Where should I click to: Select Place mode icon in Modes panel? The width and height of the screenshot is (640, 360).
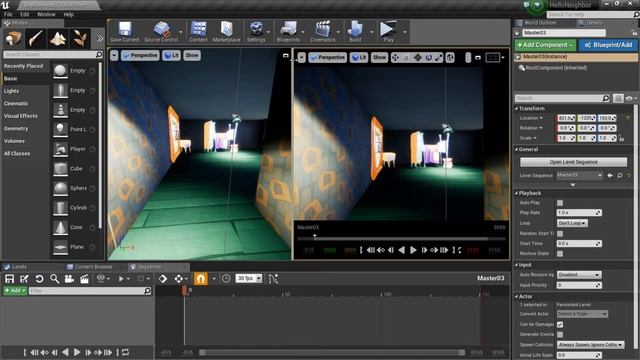13,39
